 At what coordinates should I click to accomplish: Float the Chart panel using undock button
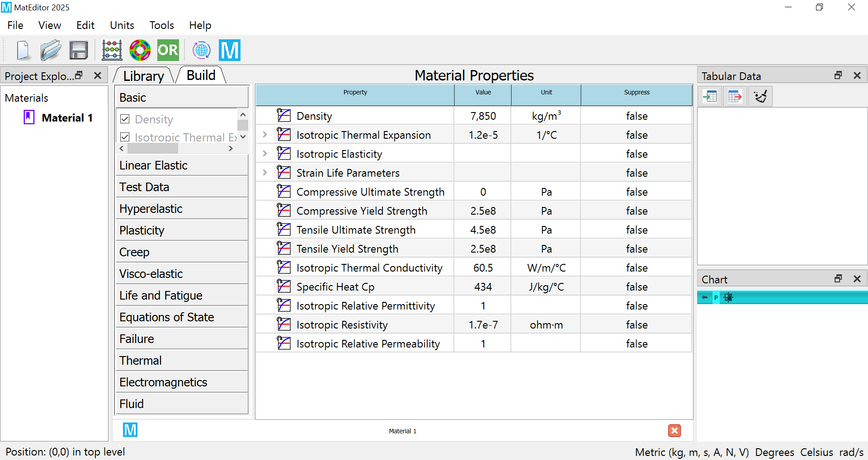click(x=838, y=279)
